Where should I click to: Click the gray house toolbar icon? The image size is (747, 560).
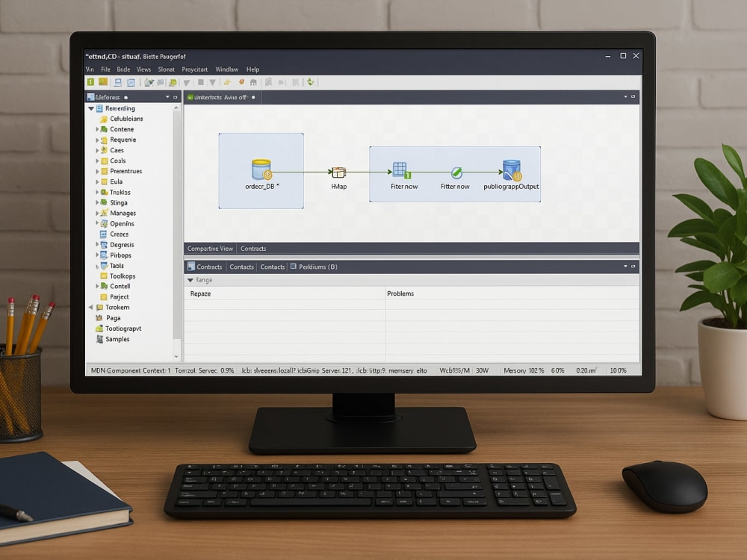(x=253, y=82)
